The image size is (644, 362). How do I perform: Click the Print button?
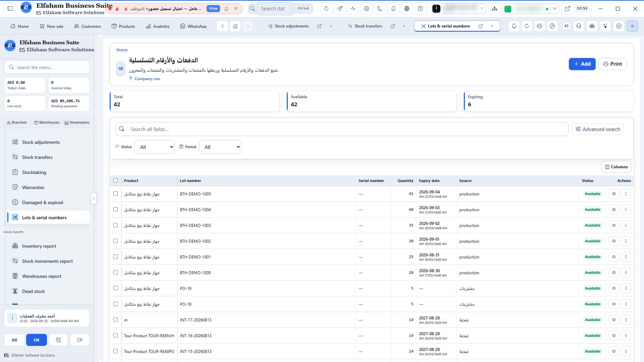[612, 64]
